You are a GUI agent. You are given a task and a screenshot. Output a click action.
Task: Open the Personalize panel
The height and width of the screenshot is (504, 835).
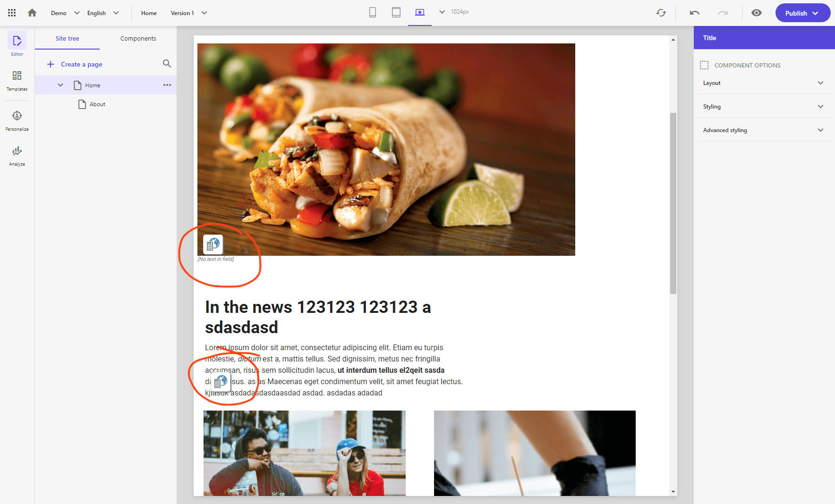[x=17, y=120]
